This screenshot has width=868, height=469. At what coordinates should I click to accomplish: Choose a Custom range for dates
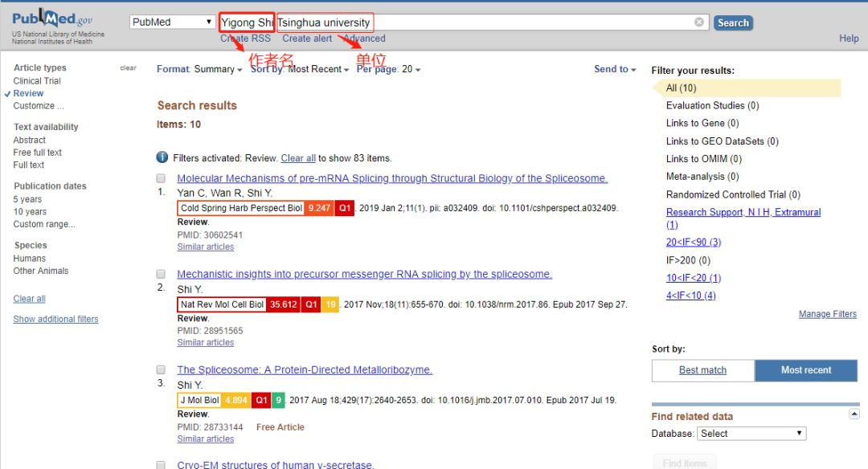tap(44, 224)
